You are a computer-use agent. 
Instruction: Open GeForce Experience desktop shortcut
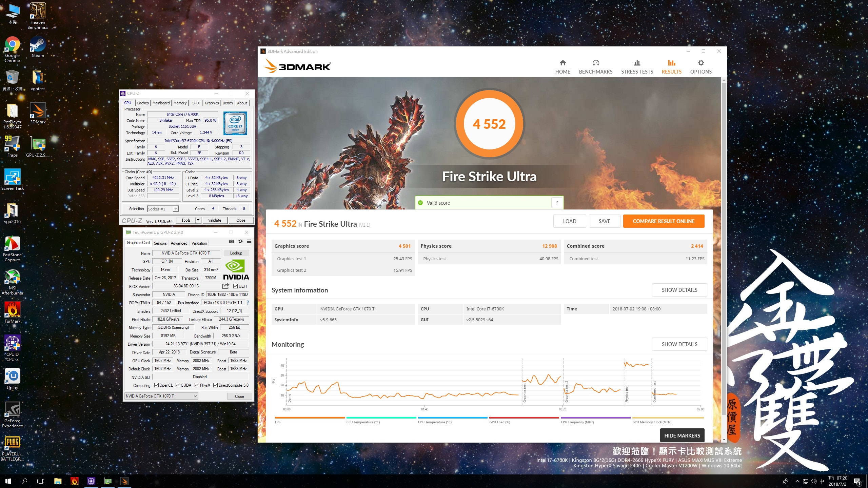point(12,415)
